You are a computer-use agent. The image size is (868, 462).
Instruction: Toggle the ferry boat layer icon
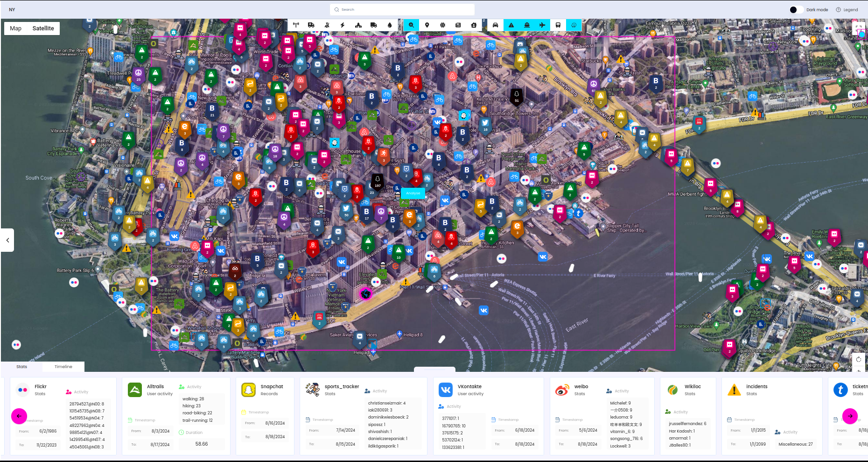point(527,25)
